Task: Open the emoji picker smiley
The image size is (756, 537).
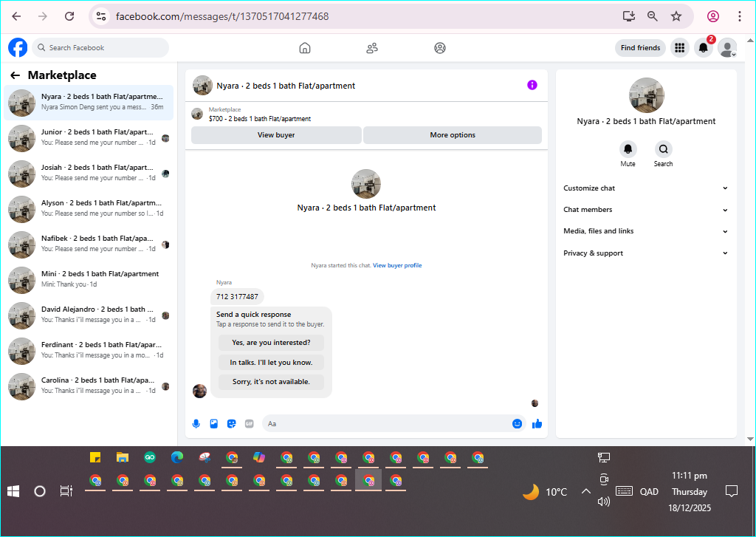Action: [517, 424]
